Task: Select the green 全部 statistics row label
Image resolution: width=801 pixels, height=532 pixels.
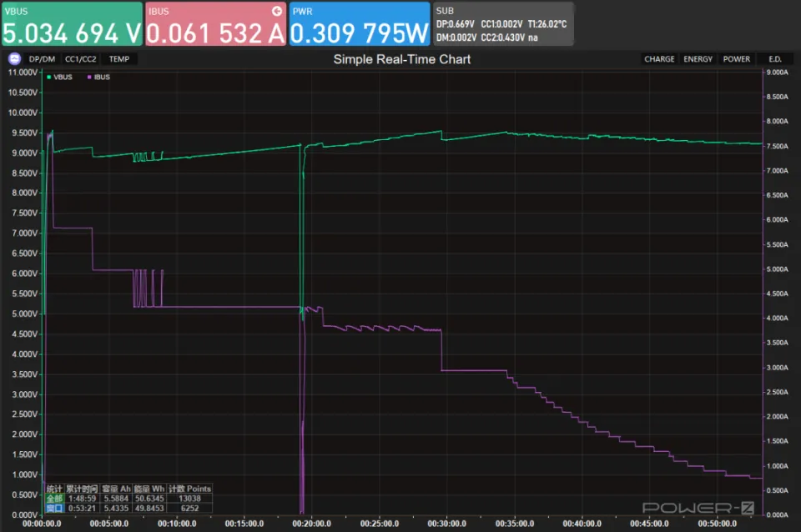Action: pyautogui.click(x=54, y=498)
